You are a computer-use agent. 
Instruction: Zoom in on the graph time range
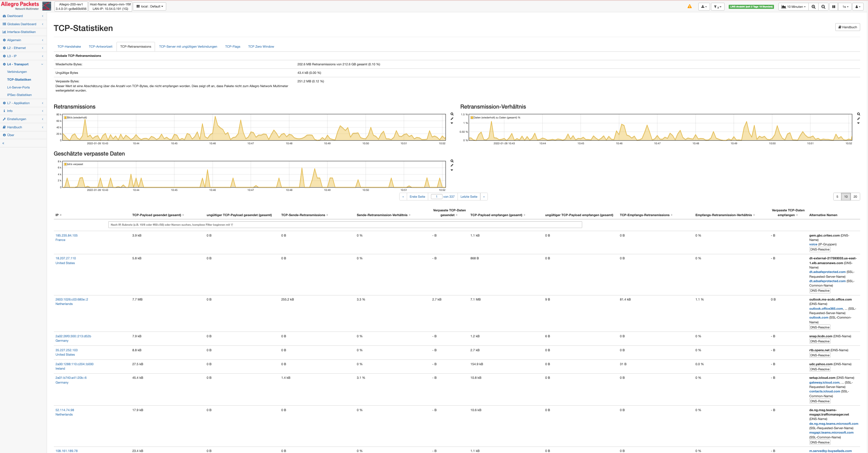813,6
